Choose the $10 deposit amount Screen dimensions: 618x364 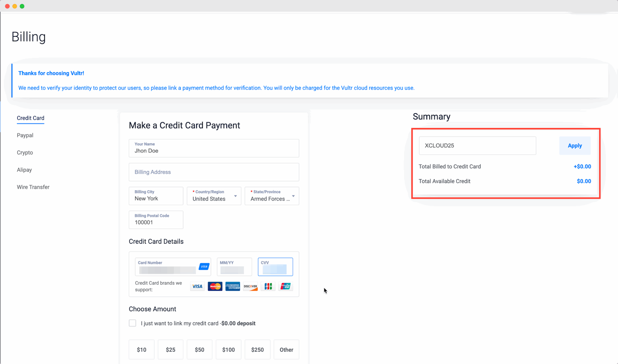tap(141, 349)
